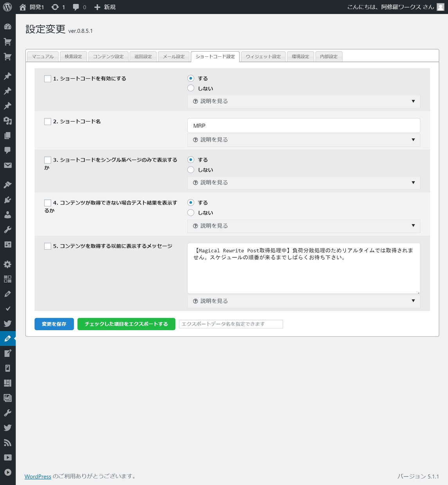Open the WordPress logo menu

point(7,7)
